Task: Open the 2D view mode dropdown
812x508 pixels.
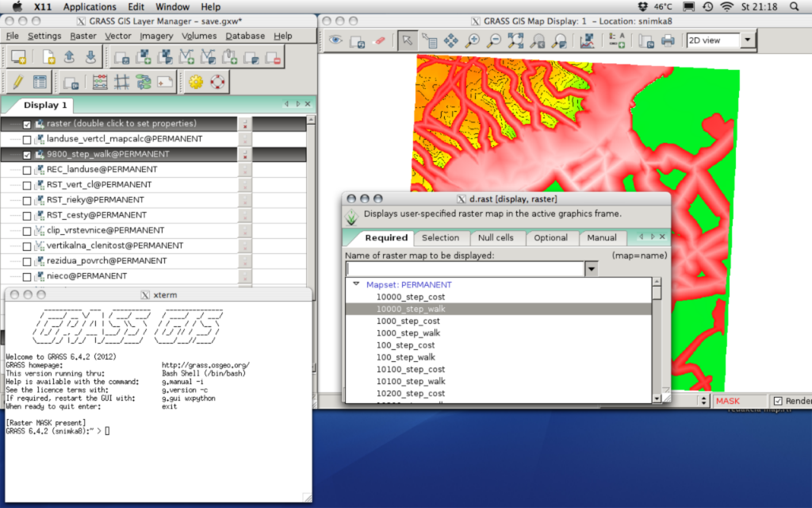Action: tap(748, 40)
